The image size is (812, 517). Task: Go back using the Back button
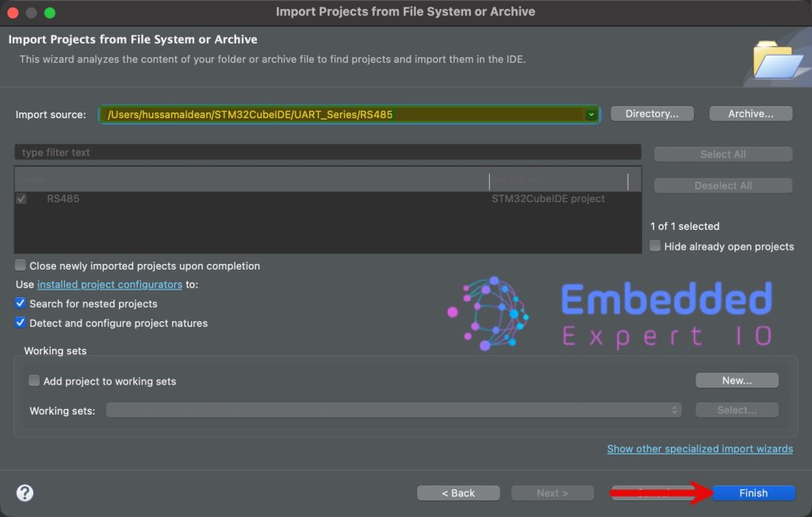[x=458, y=493]
